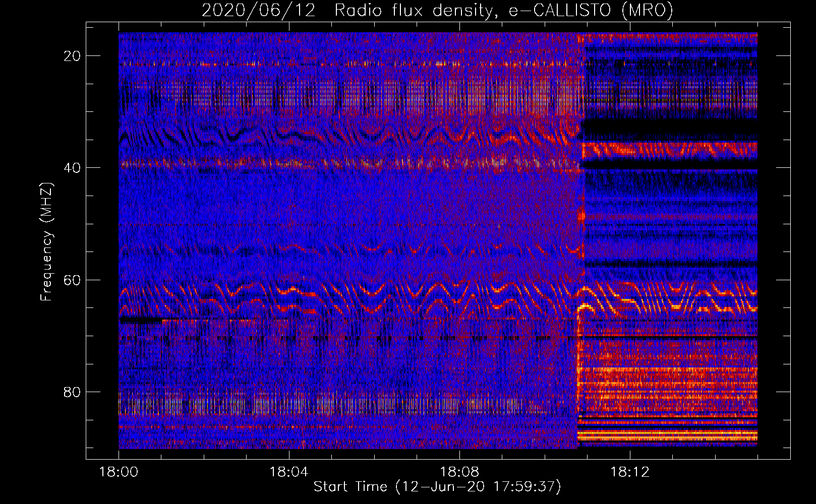The image size is (816, 504).
Task: Click the plot title 'Radio flux density, e-CALLISTO (MRO)'
Action: pos(504,10)
